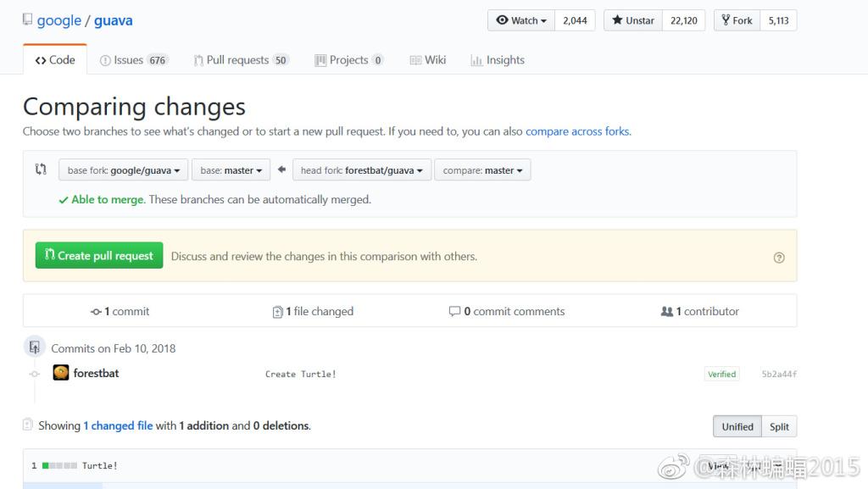Open the base: master branch dropdown

coord(231,170)
